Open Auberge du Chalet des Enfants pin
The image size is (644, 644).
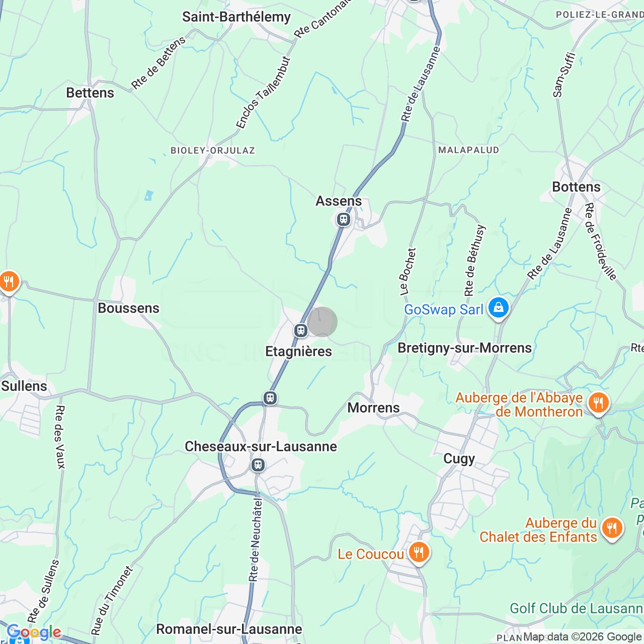[612, 529]
